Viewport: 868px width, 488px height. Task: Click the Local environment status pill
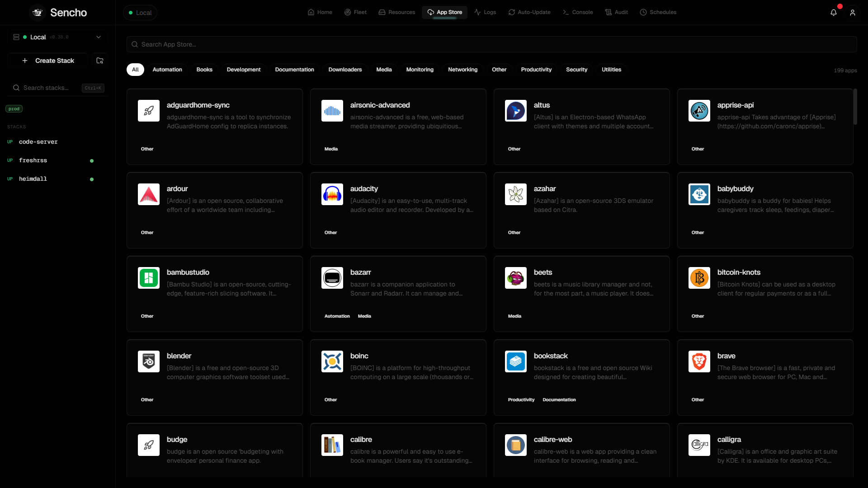140,13
